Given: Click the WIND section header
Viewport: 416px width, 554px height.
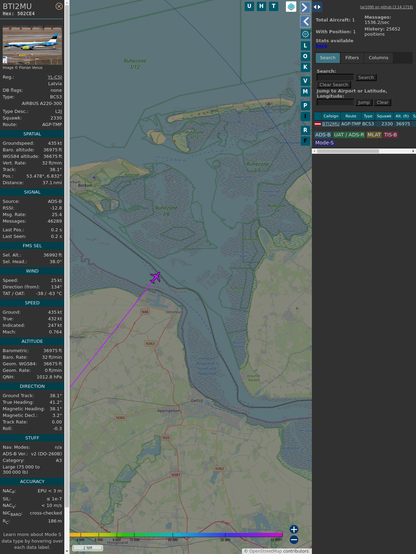Looking at the screenshot, I should [x=32, y=271].
